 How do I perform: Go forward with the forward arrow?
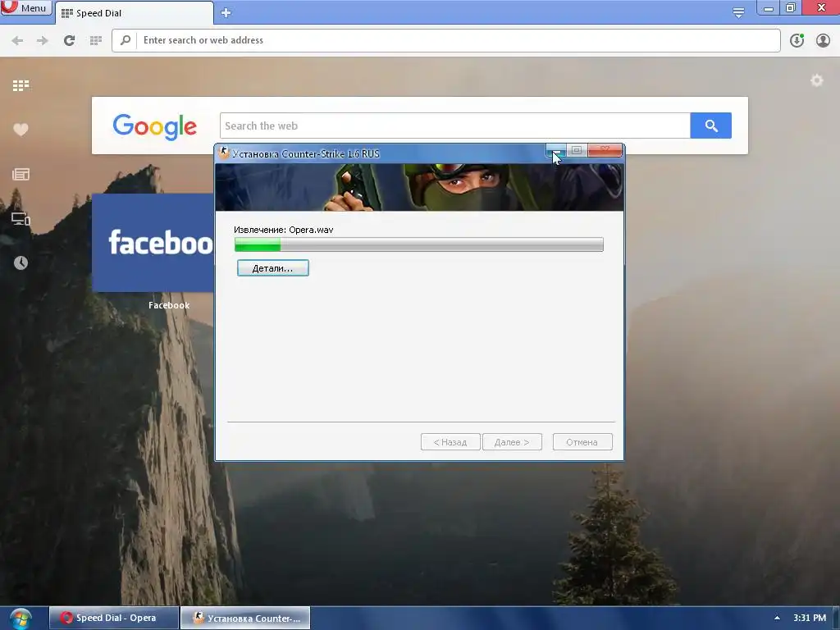coord(43,41)
